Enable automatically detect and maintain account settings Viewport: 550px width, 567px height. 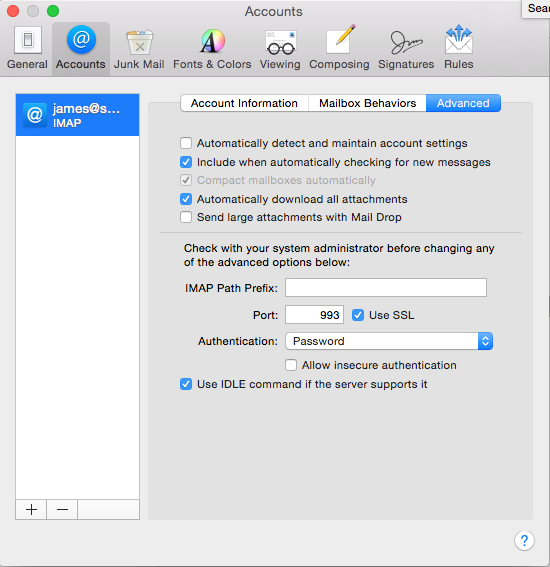pyautogui.click(x=186, y=143)
